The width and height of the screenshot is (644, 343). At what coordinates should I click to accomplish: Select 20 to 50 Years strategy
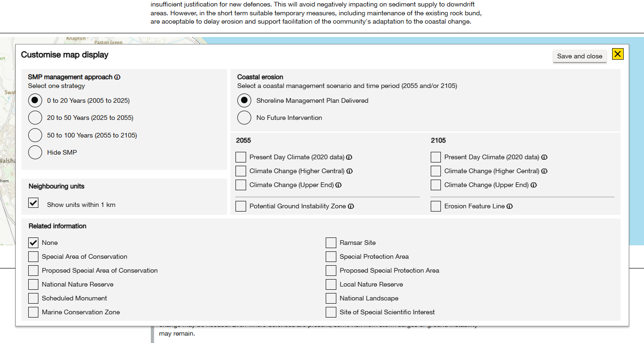click(35, 118)
